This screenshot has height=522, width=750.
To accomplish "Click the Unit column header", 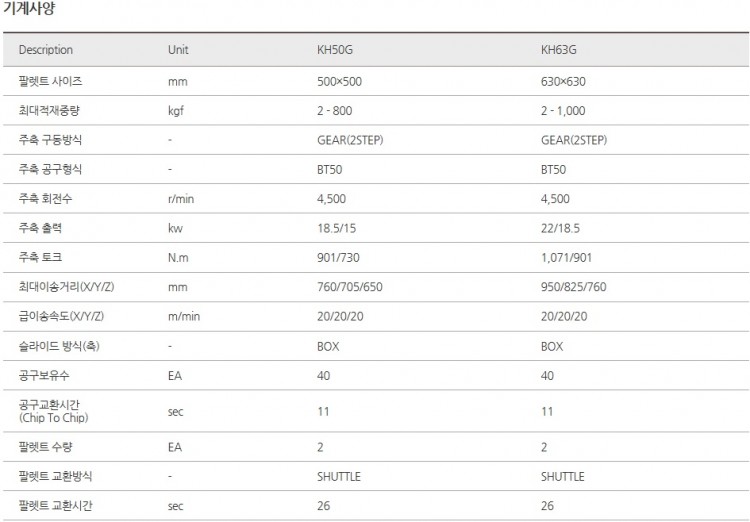I will (178, 50).
